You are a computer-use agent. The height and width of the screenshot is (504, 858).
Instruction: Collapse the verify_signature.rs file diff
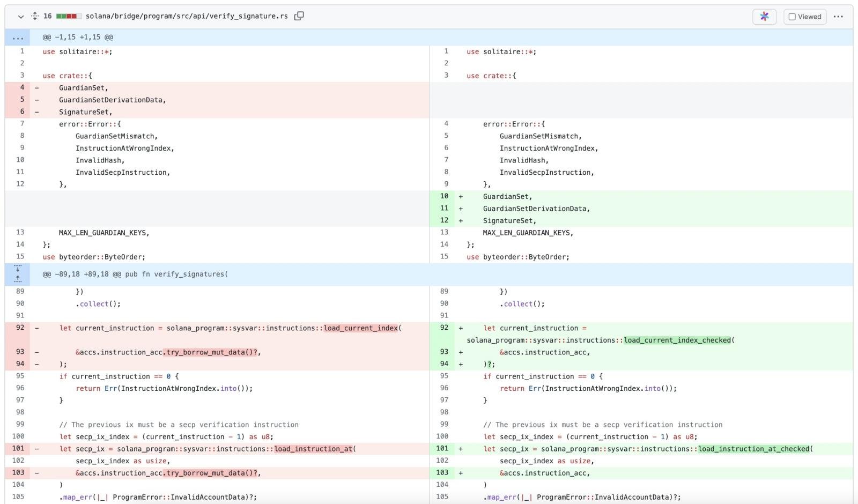(x=21, y=17)
